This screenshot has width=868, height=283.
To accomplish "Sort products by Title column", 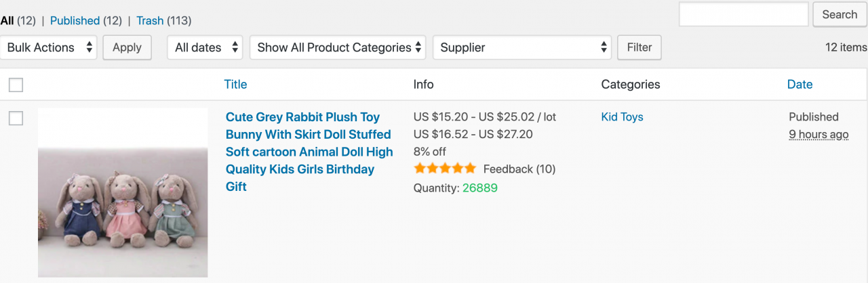I will tap(235, 85).
